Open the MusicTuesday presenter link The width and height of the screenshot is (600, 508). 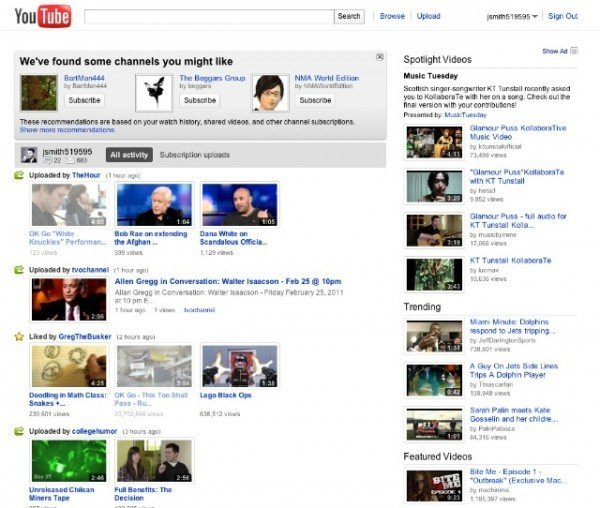pos(465,115)
